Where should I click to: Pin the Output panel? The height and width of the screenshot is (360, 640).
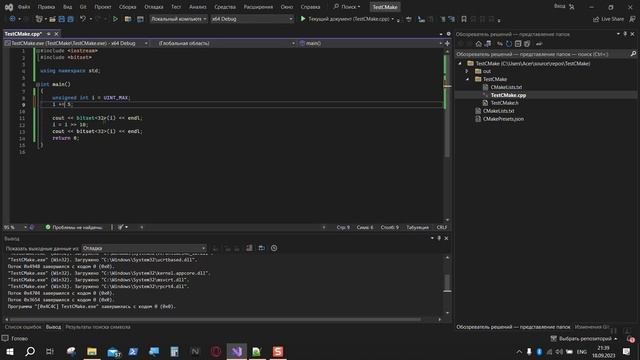tap(439, 238)
